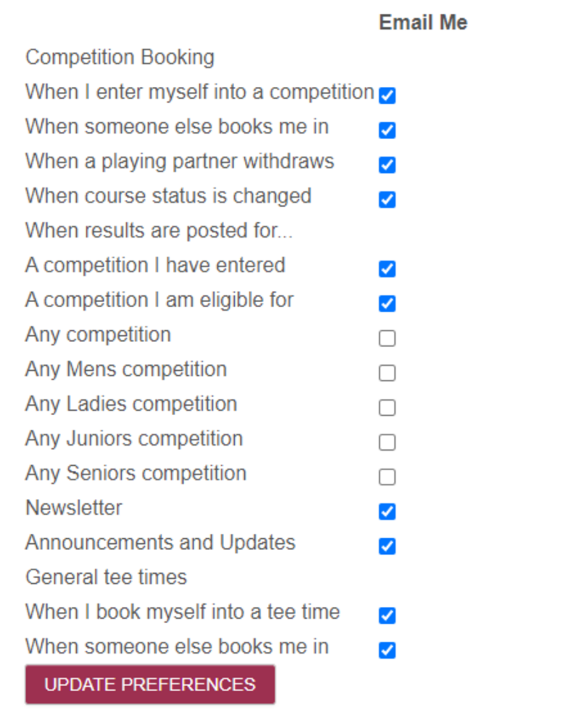Disable email when a playing partner withdraws

click(x=387, y=165)
